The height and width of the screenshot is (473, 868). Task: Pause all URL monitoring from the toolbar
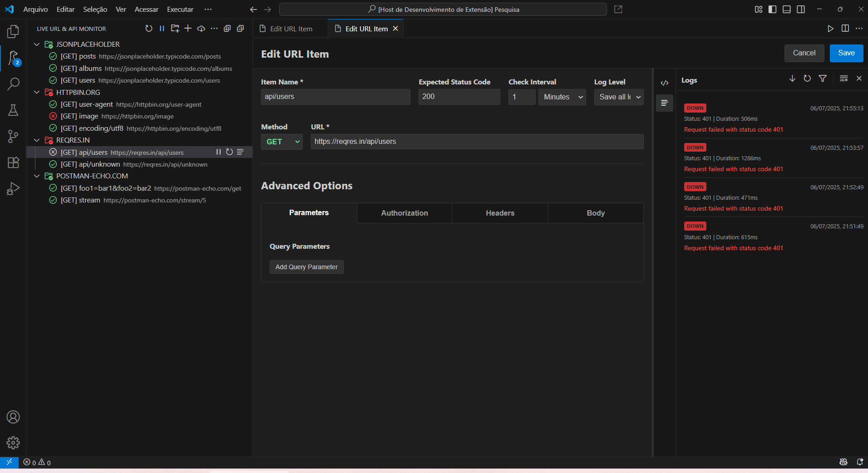tap(162, 28)
